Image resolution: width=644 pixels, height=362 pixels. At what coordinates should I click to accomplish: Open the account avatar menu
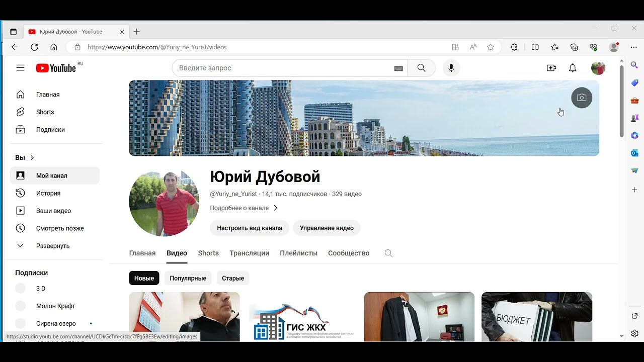click(598, 68)
